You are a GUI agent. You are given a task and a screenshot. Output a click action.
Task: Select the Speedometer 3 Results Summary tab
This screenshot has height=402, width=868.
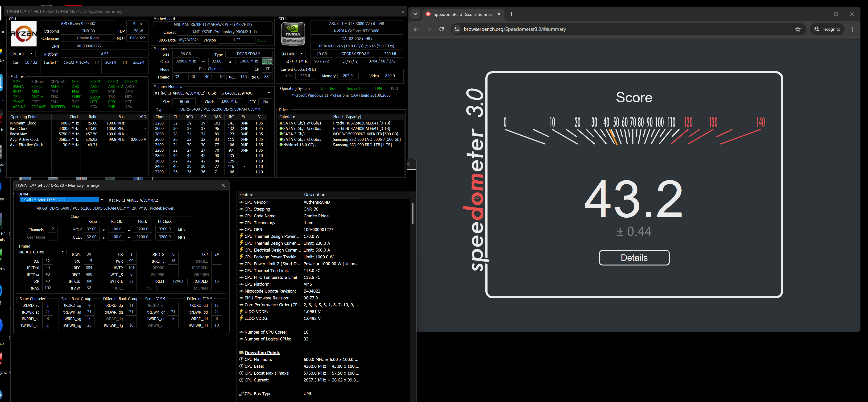[x=463, y=14]
